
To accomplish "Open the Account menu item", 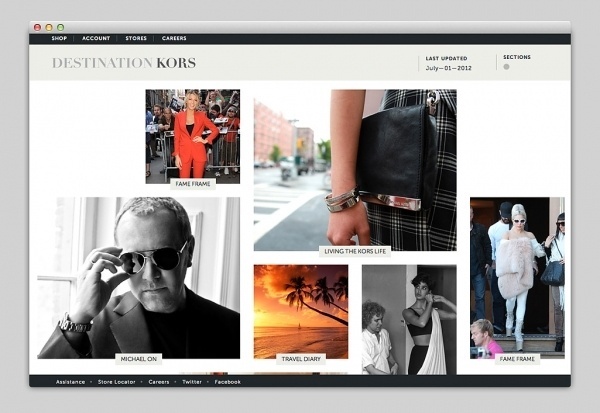I will click(96, 38).
